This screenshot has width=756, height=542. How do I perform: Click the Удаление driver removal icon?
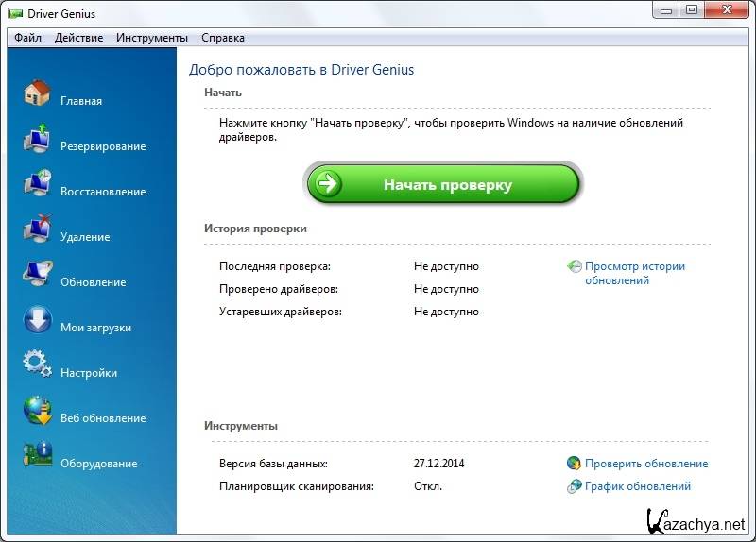click(37, 229)
